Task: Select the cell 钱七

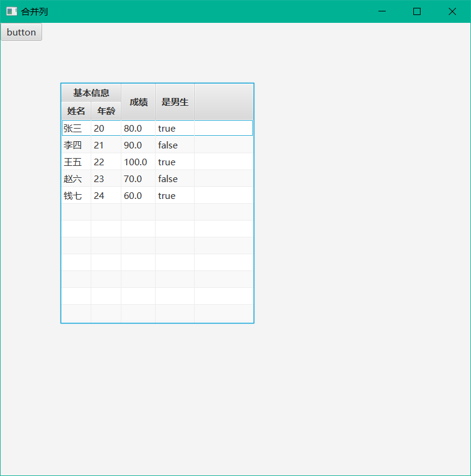Action: (x=76, y=195)
